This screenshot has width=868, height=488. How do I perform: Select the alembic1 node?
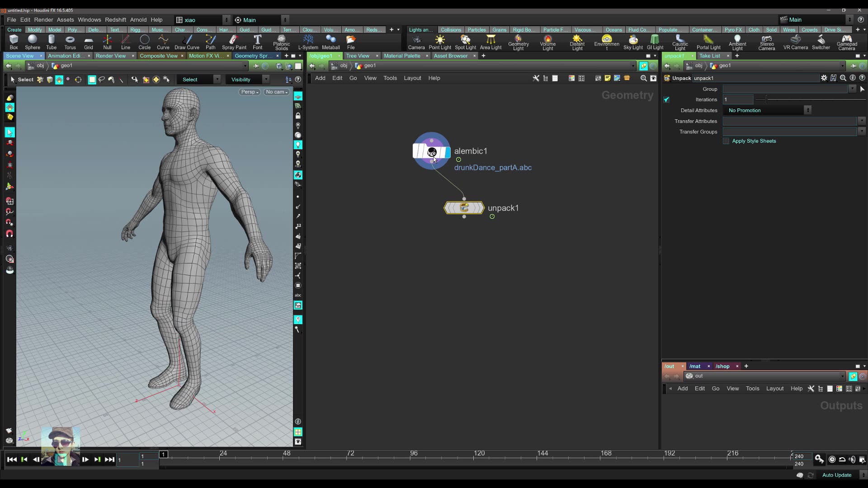click(x=431, y=151)
